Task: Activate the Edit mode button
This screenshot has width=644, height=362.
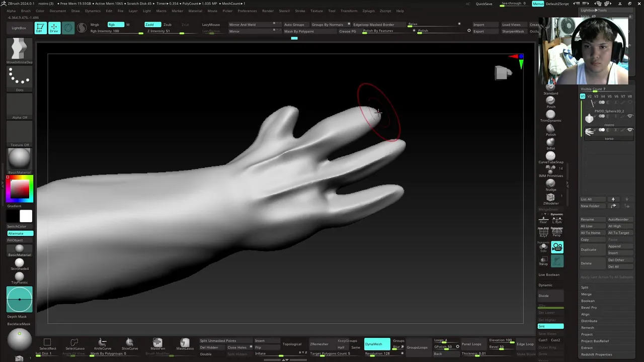Action: coord(40,28)
